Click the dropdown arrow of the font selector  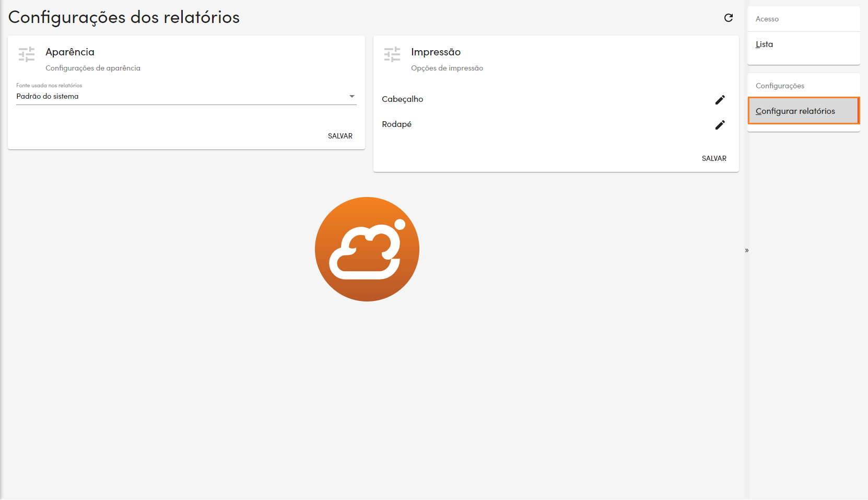352,96
